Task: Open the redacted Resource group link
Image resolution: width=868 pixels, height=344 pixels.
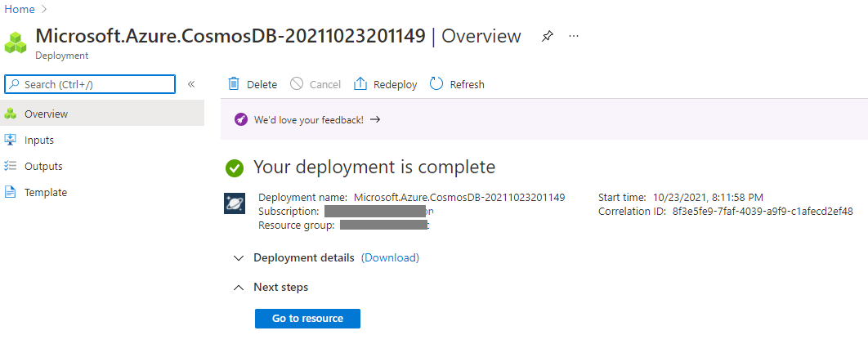Action: (385, 225)
